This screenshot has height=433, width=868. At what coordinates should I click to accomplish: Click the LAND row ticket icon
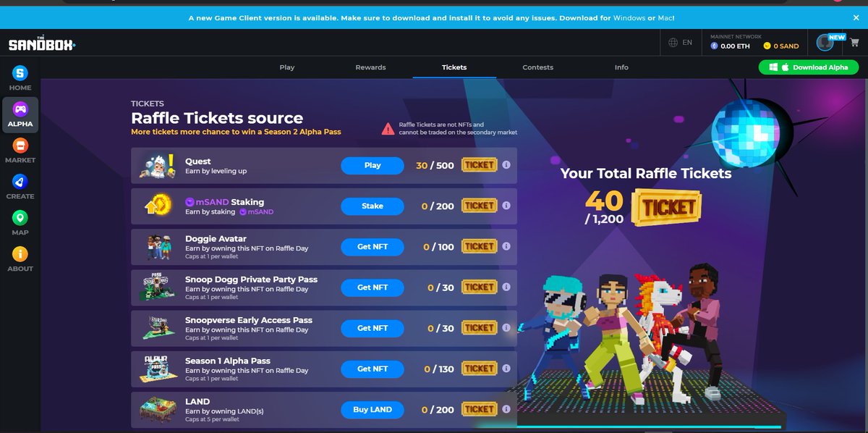pyautogui.click(x=479, y=409)
